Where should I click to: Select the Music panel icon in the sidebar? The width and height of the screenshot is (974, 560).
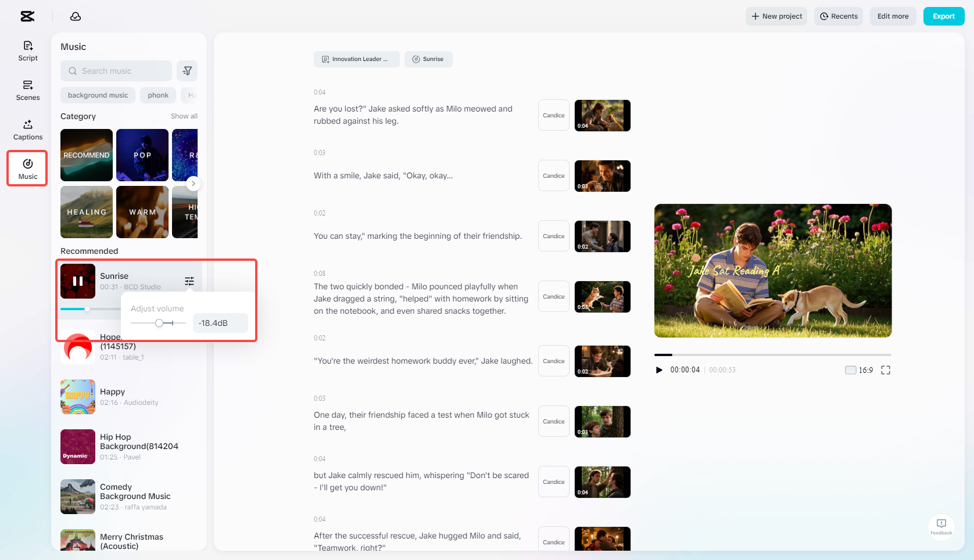point(27,168)
